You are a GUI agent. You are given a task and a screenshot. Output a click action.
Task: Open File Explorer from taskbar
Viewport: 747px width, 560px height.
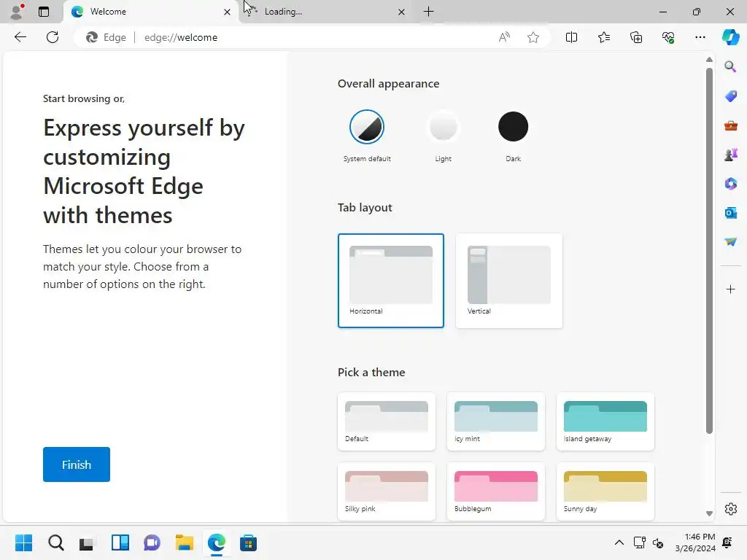pyautogui.click(x=184, y=542)
